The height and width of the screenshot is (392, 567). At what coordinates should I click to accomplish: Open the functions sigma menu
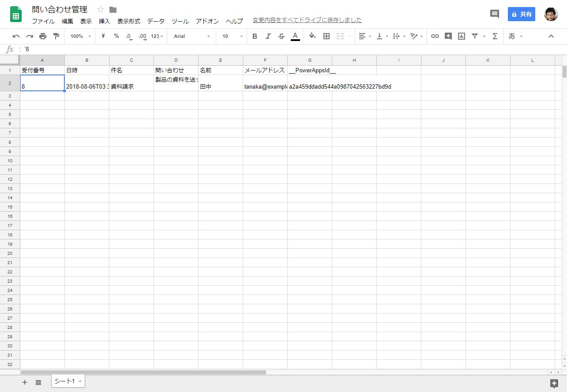pyautogui.click(x=495, y=36)
